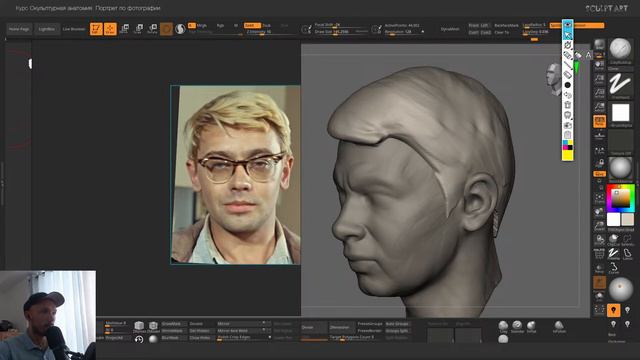The width and height of the screenshot is (640, 360).
Task: Activate the orange Edit mode button
Action: click(96, 29)
